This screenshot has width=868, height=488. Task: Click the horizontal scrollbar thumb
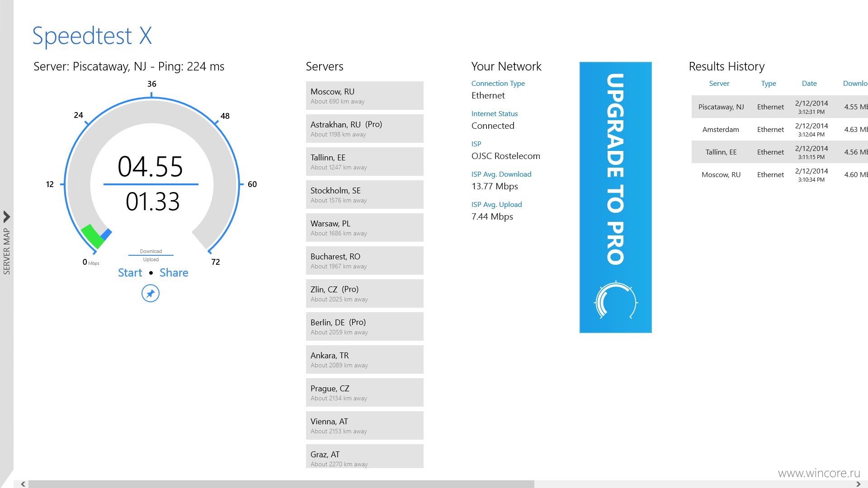[281, 484]
